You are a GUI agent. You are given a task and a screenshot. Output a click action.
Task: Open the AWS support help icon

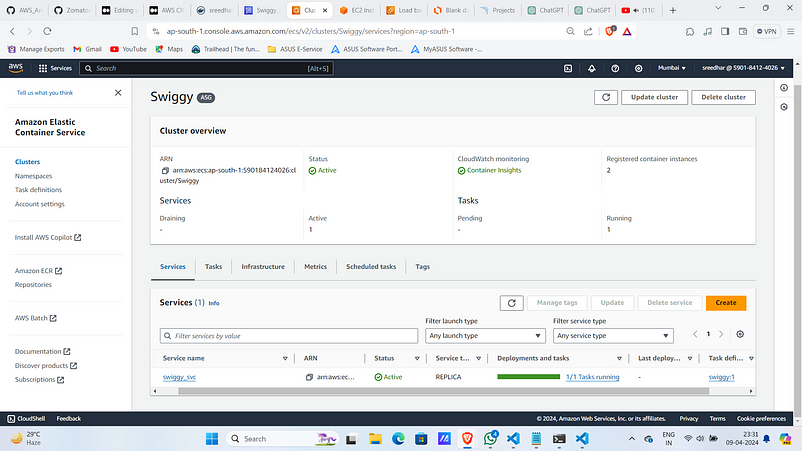615,68
